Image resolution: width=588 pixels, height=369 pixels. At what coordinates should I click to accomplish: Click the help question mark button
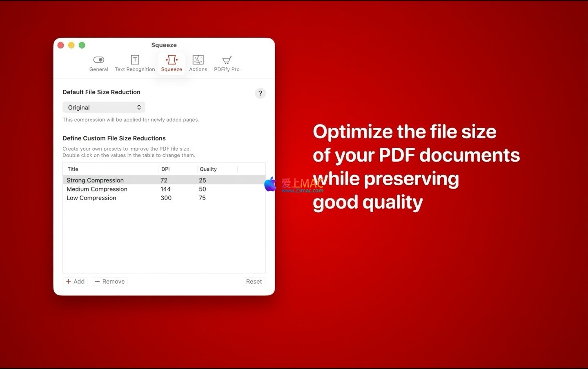260,93
